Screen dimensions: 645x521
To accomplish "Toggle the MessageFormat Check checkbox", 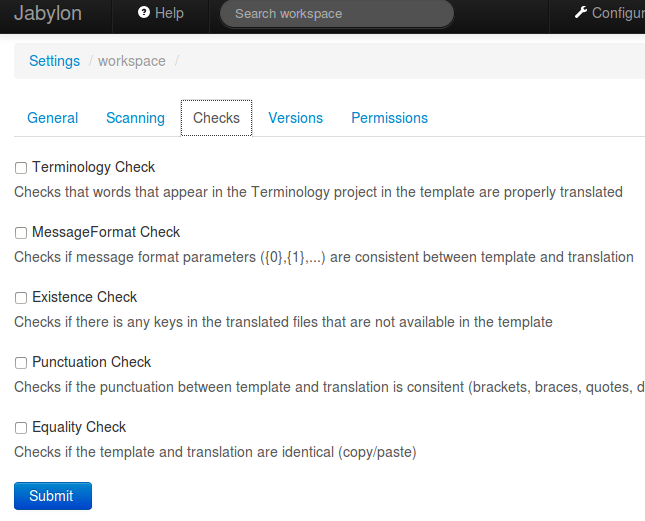I will click(x=21, y=233).
